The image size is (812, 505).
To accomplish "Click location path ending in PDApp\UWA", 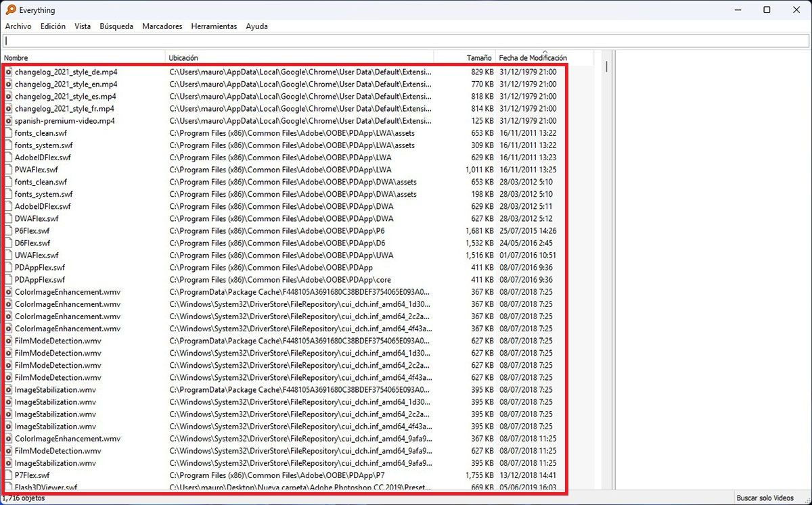I will pyautogui.click(x=281, y=255).
